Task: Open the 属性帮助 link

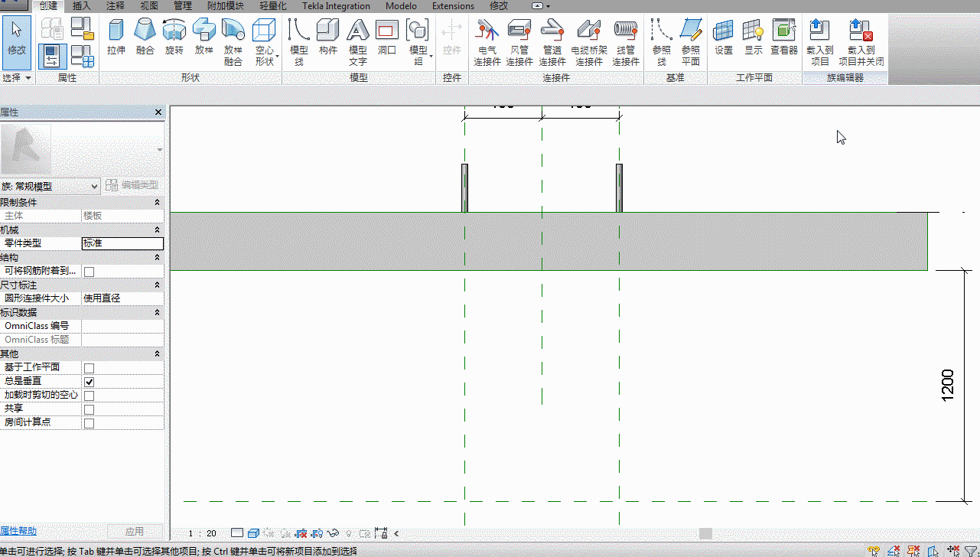Action: 18,531
